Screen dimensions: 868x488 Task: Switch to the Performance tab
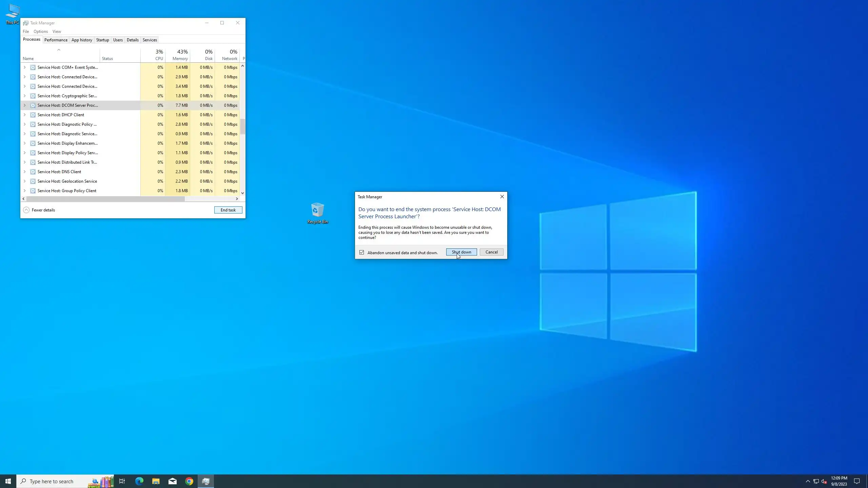pos(56,40)
